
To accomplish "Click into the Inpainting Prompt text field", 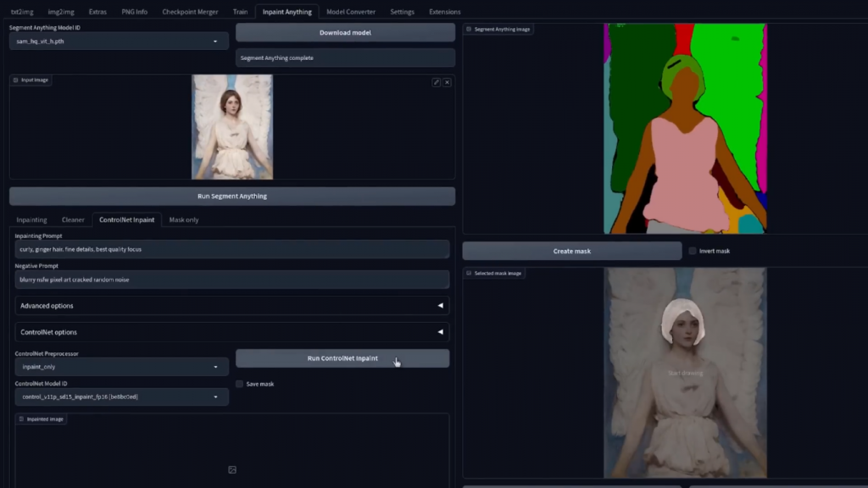I will pyautogui.click(x=231, y=250).
